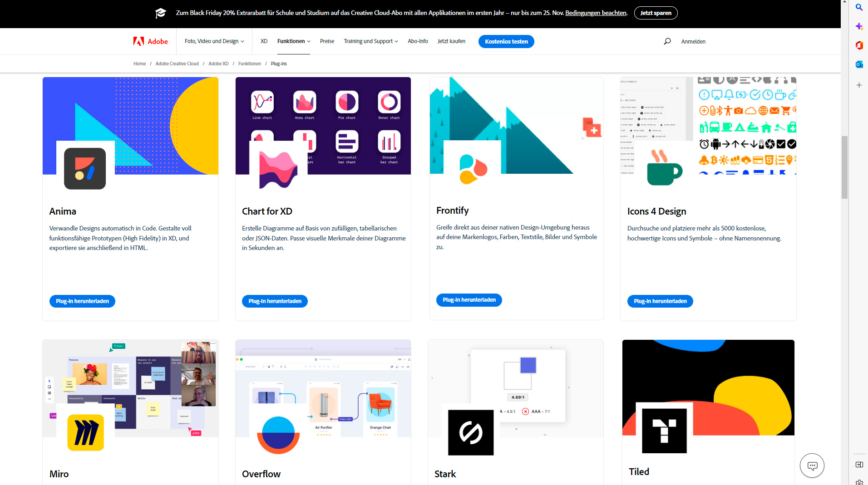The image size is (868, 485).
Task: Click the Miro card title
Action: 59,474
